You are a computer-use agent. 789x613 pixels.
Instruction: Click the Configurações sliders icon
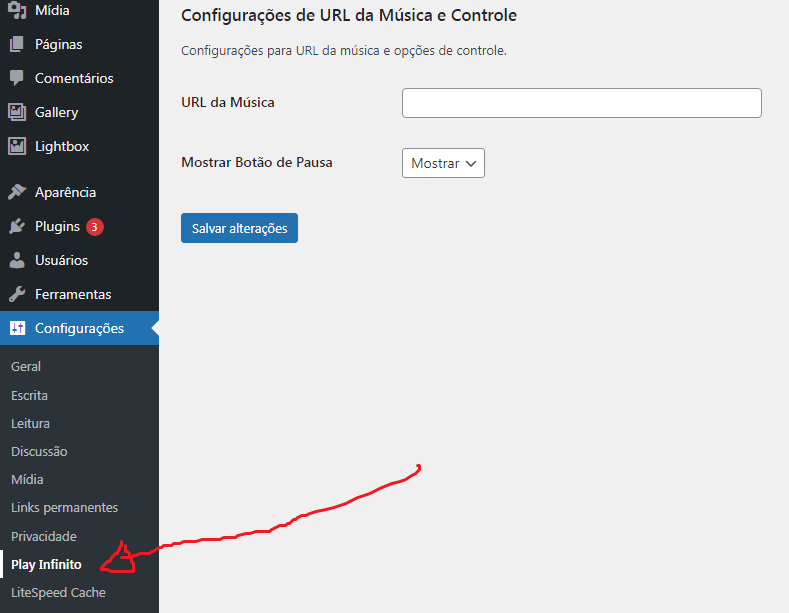[17, 328]
